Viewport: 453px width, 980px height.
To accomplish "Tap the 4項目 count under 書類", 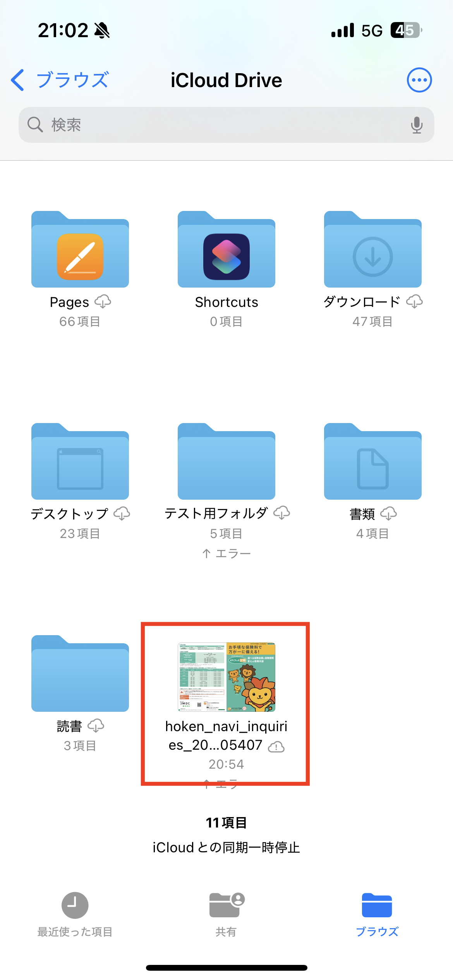I will (x=373, y=533).
